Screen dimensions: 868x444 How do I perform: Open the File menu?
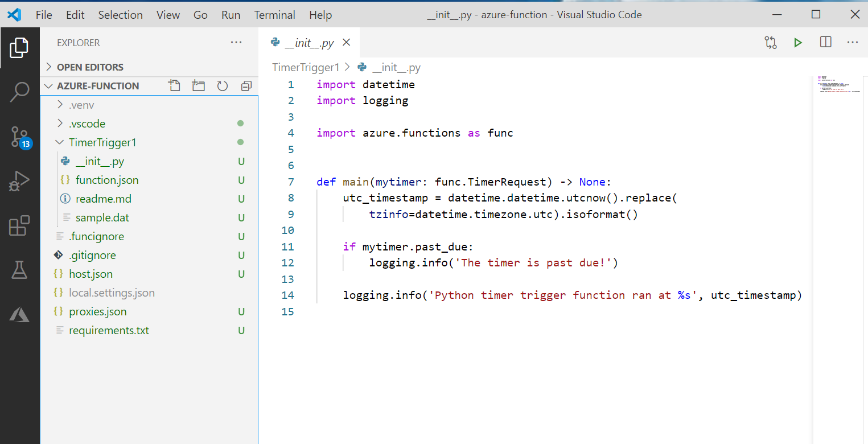pyautogui.click(x=44, y=15)
